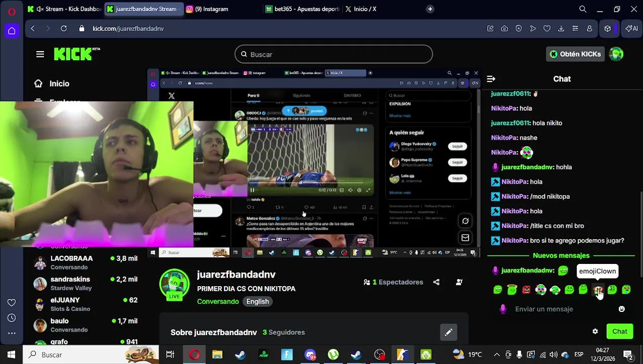Open Opera easy setup sliders
This screenshot has height=364, width=643.
click(x=575, y=29)
